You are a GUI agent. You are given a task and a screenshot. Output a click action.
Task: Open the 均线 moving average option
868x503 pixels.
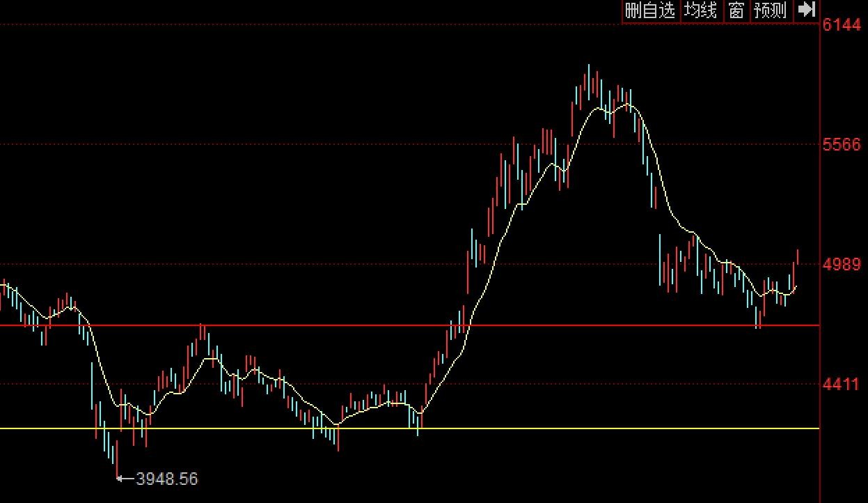tap(701, 10)
